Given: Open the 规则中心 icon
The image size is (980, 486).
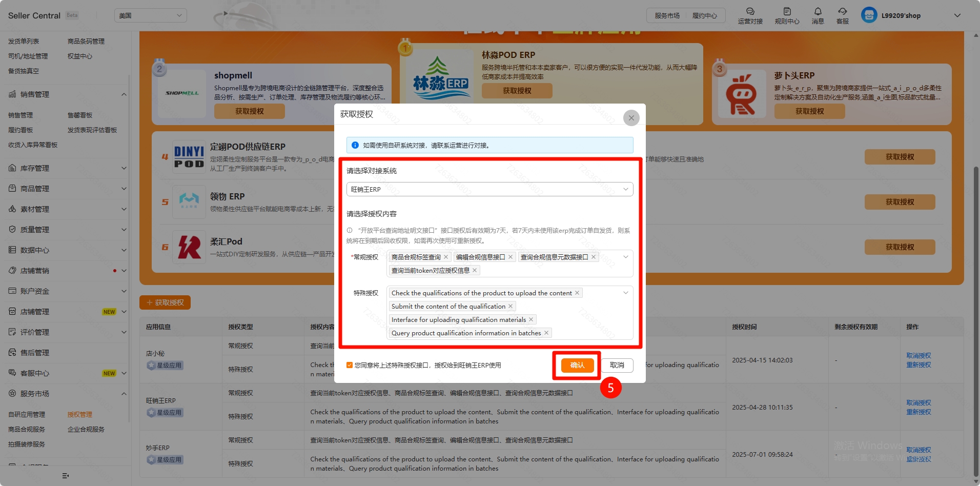Looking at the screenshot, I should coord(787,11).
